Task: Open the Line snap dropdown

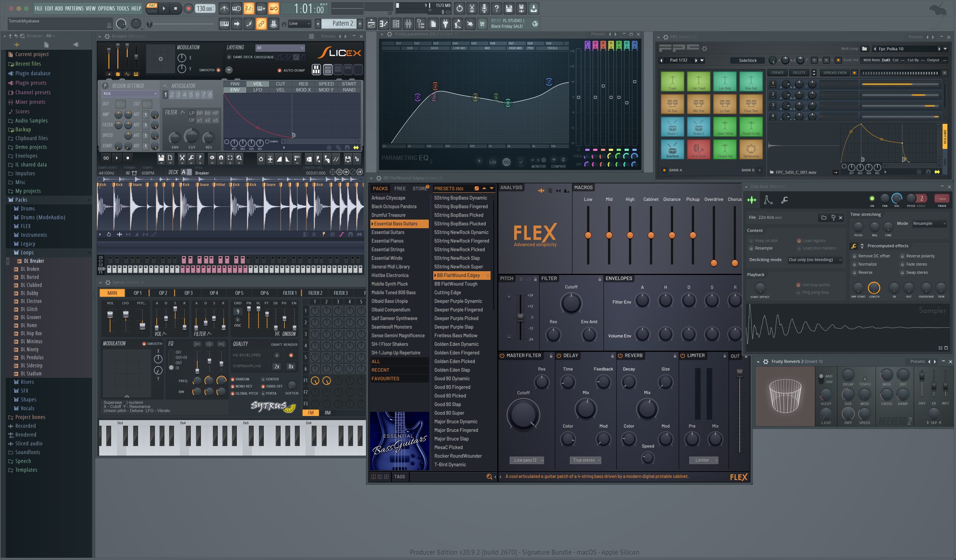Action: [300, 24]
